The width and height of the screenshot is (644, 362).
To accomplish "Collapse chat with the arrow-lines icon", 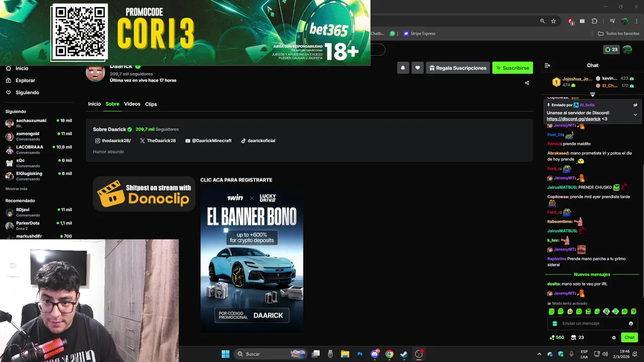I will 547,65.
